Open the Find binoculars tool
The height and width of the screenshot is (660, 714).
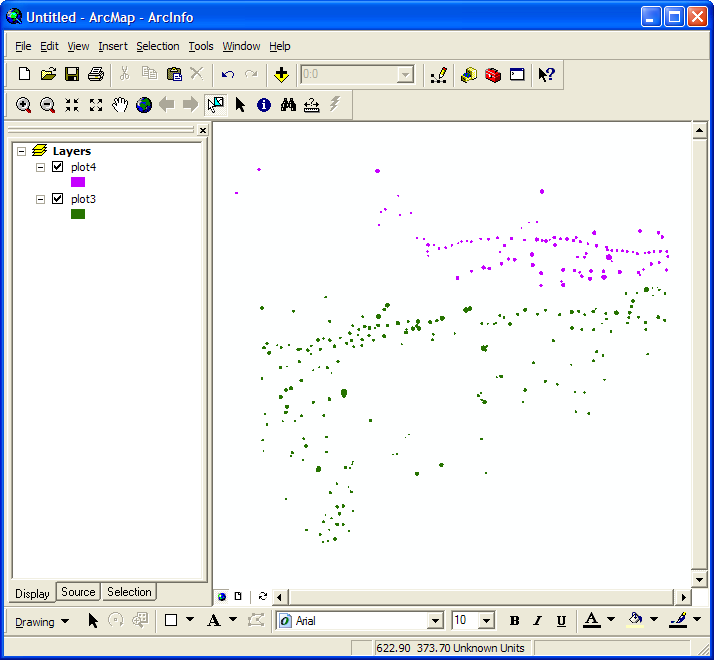pos(288,105)
